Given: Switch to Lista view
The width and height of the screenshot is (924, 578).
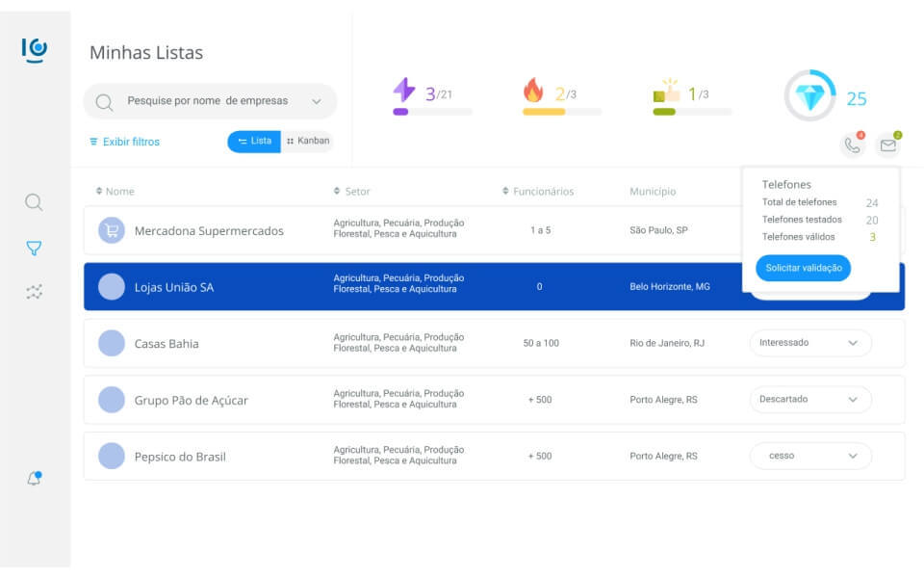Looking at the screenshot, I should point(254,141).
